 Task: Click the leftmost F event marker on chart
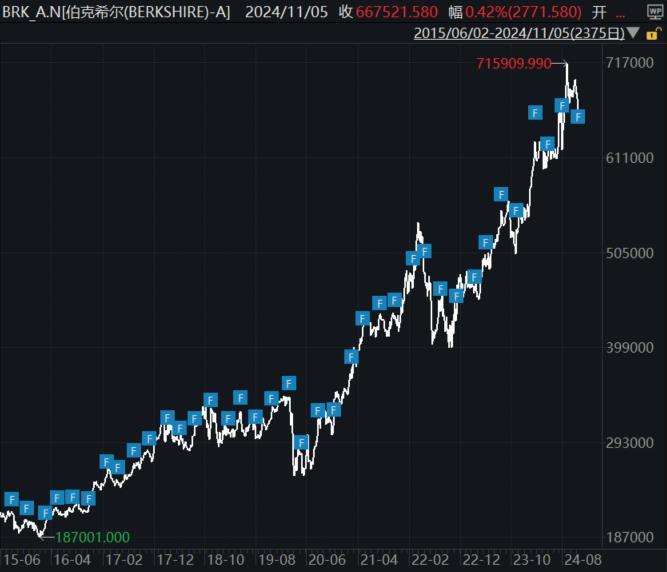(x=11, y=499)
